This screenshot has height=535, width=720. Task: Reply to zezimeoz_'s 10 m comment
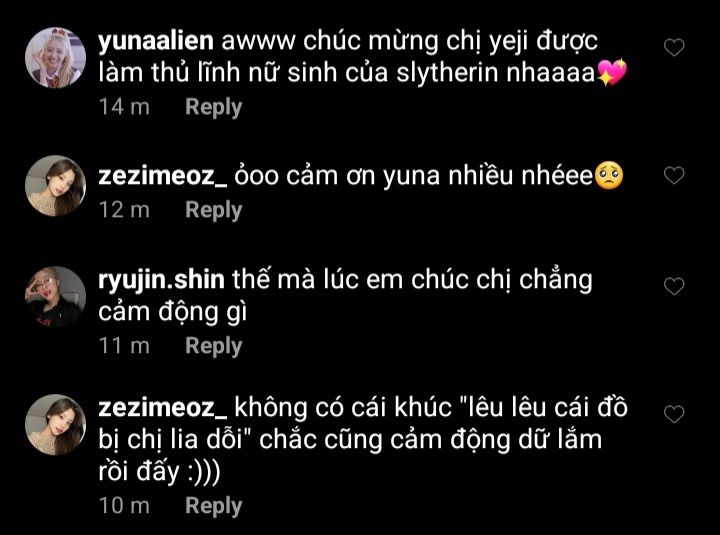[x=214, y=506]
